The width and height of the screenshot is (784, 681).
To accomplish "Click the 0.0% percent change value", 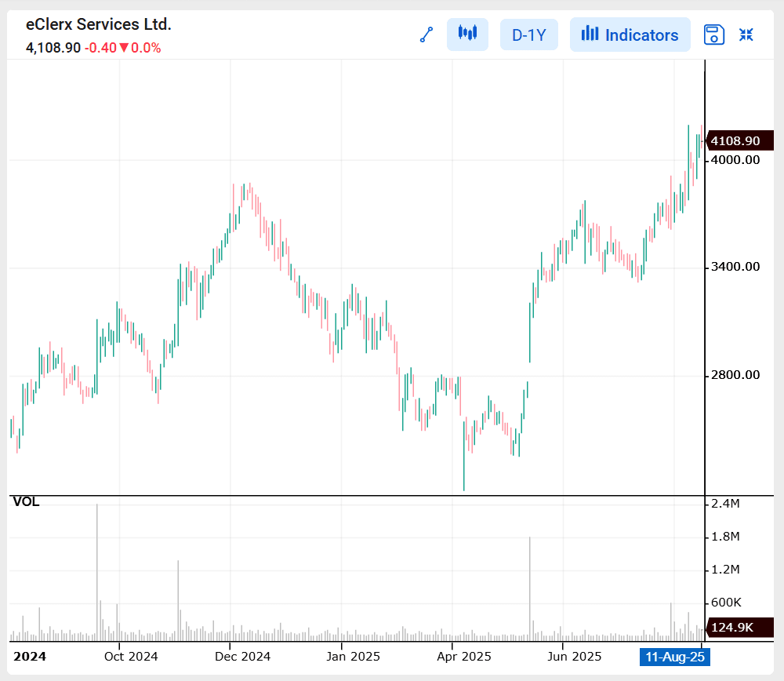I will pos(146,48).
